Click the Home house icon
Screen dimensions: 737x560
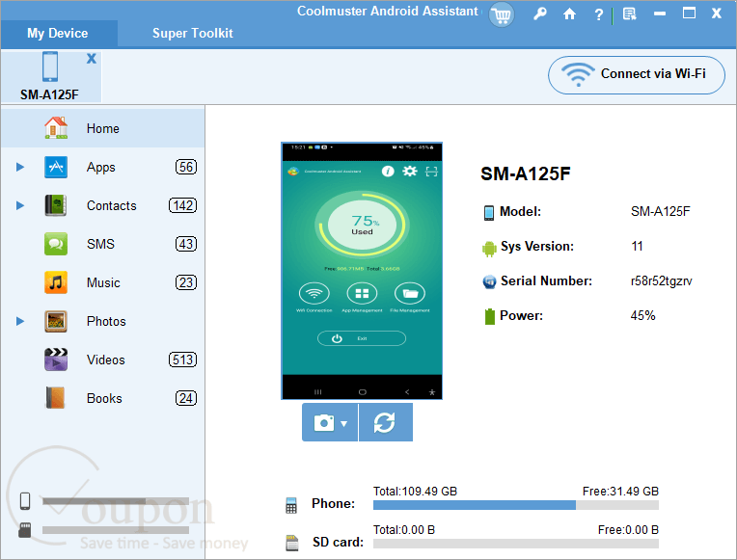coord(56,128)
